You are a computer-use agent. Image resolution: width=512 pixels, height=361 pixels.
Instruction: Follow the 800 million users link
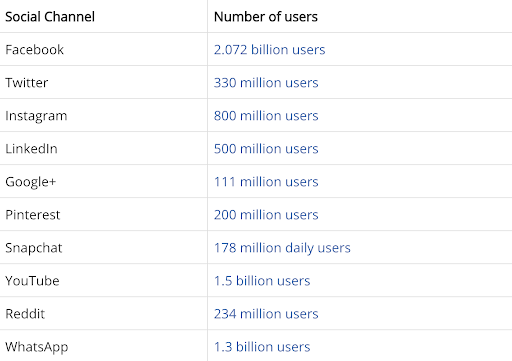[266, 116]
